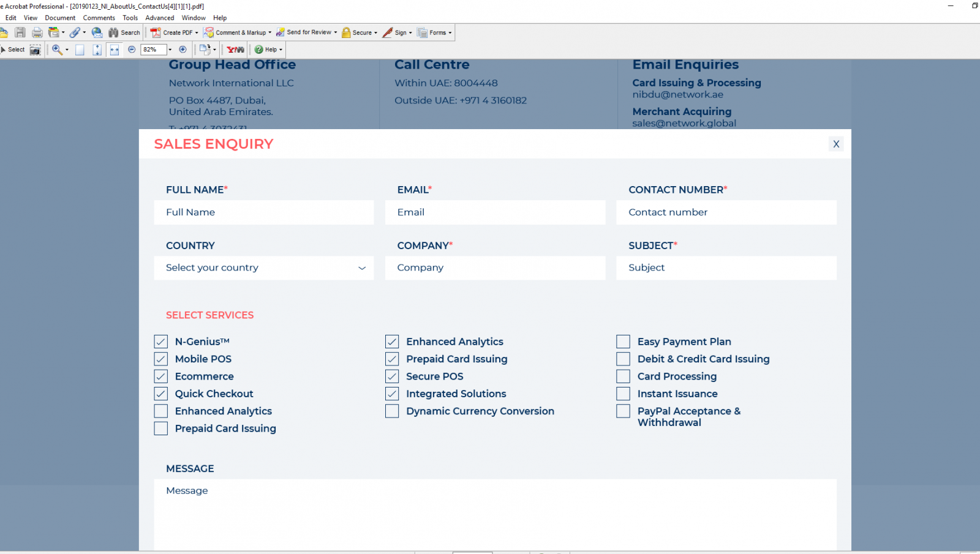Click the 82% zoom value field
The width and height of the screenshot is (980, 554).
click(x=153, y=50)
